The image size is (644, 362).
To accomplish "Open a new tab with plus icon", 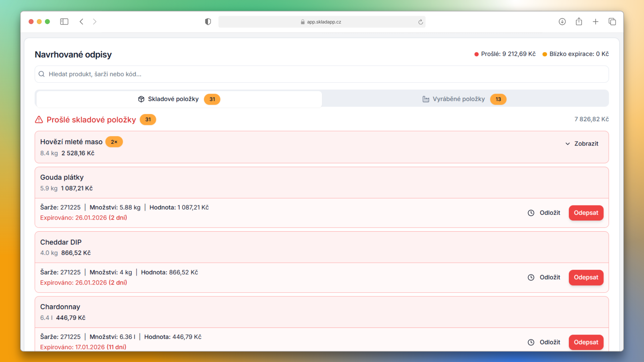I will coord(595,22).
